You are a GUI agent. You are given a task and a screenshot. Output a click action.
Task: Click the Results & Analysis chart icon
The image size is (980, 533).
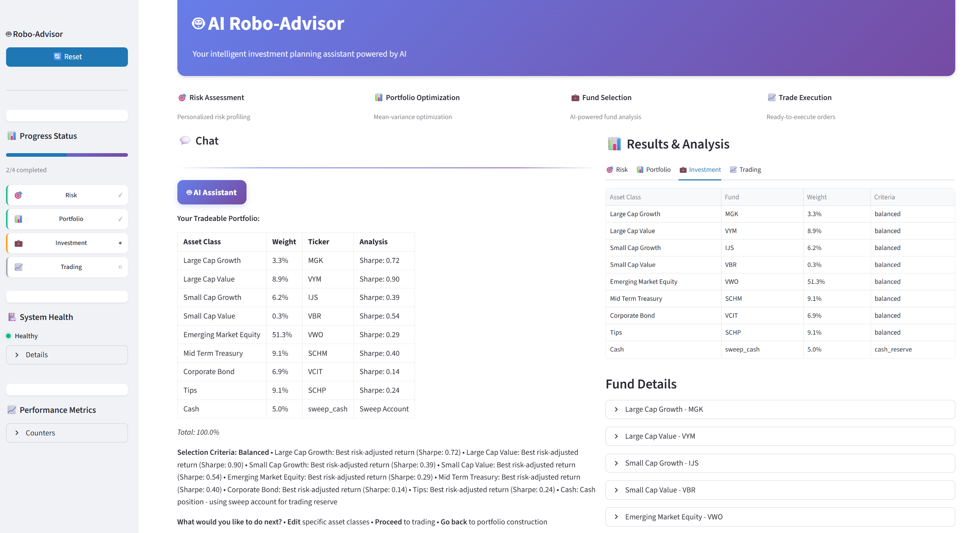[x=614, y=144]
